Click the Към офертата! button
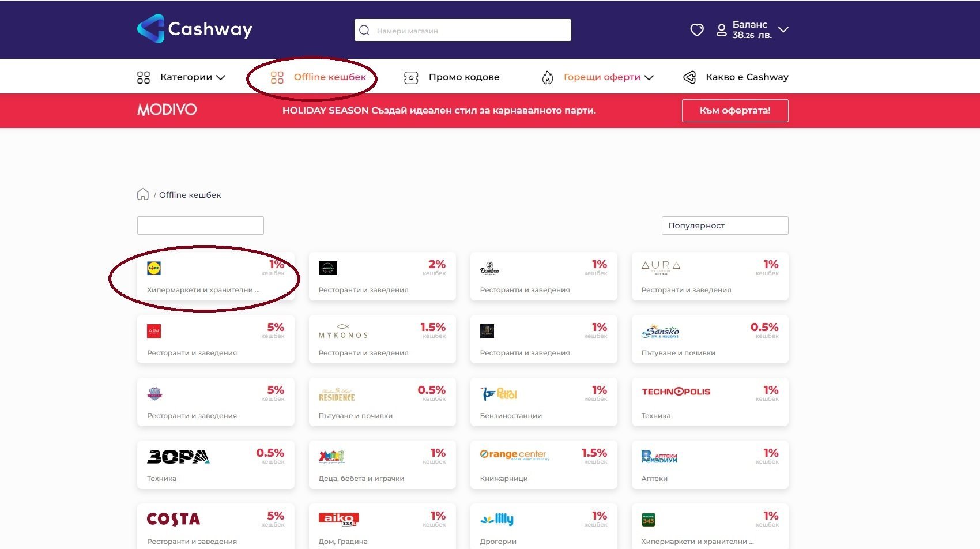The height and width of the screenshot is (549, 980). pos(734,111)
